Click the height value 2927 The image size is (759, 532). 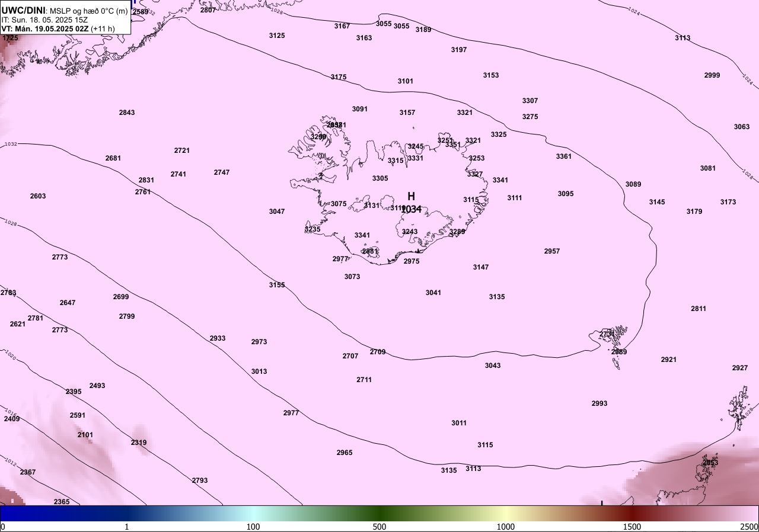coord(740,368)
